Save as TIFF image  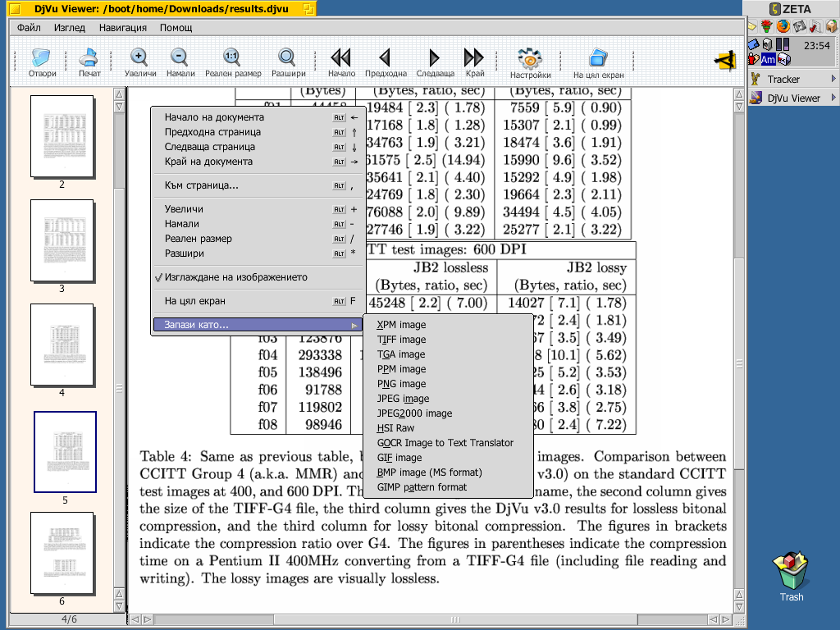point(448,340)
